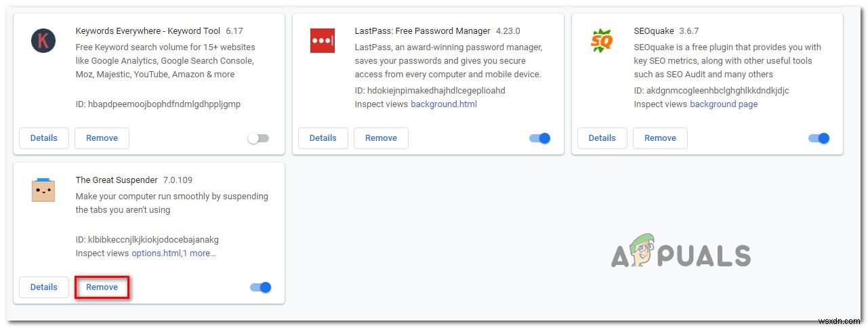The image size is (868, 328).
Task: Inspect The Great Suspender options.html view
Action: tap(156, 253)
